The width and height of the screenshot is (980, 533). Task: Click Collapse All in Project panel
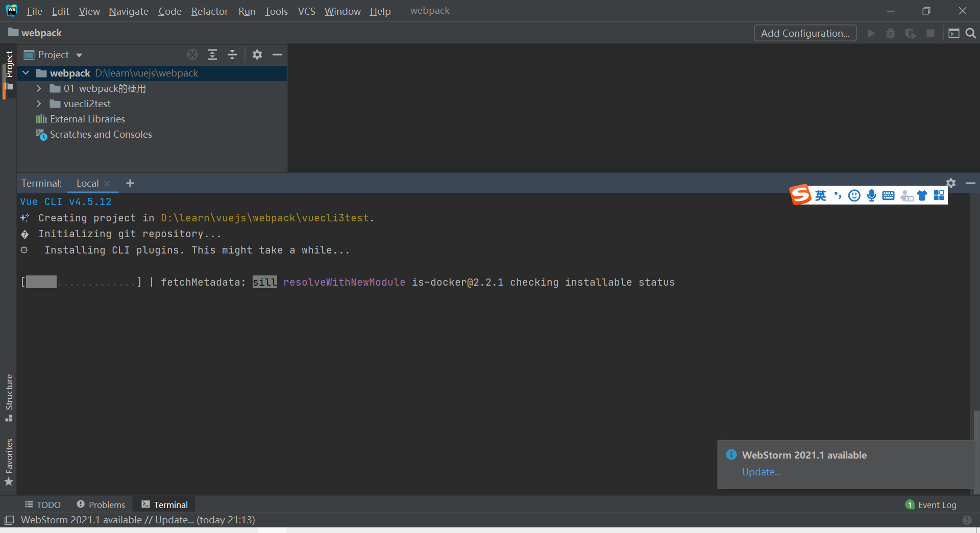[x=232, y=55]
